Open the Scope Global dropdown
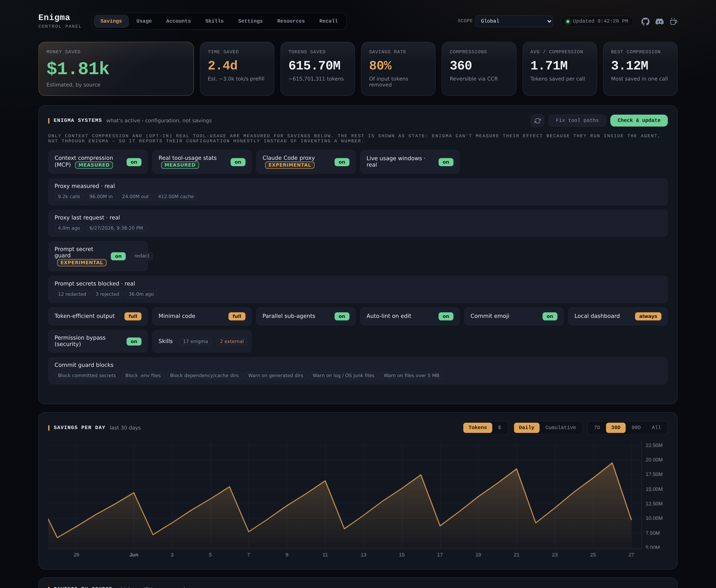The image size is (716, 588). coord(514,21)
